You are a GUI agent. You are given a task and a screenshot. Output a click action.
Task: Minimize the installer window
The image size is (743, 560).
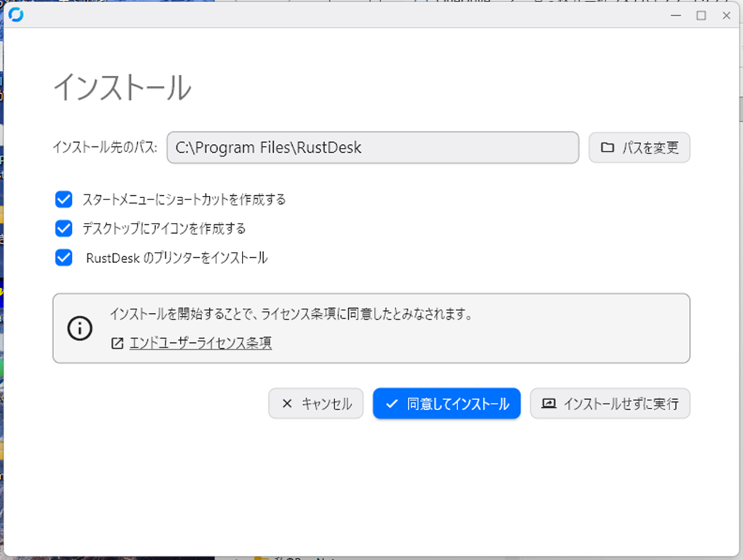[677, 15]
